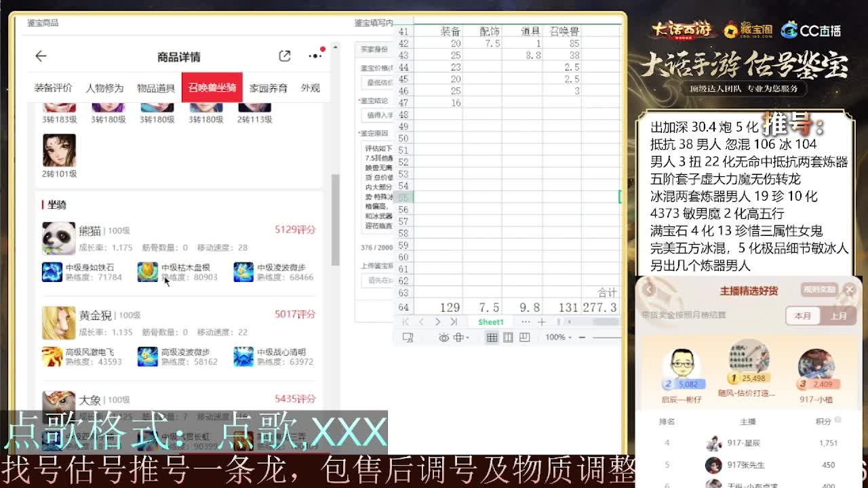Click the 高级风掣电飞 skill icon
This screenshot has height=488, width=868.
[x=52, y=357]
